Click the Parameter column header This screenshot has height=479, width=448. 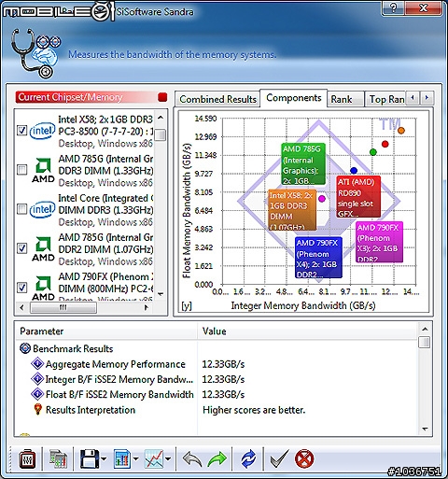(105, 331)
